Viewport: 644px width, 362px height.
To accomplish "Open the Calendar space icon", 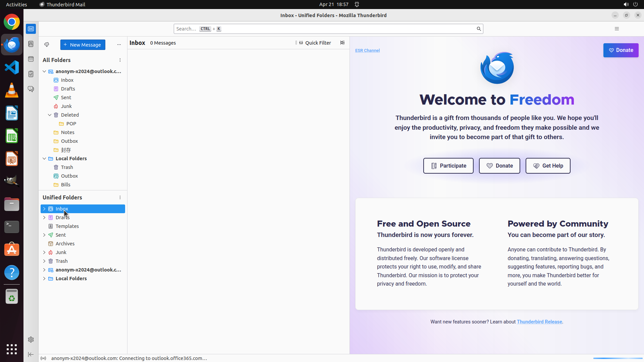I will pyautogui.click(x=31, y=59).
